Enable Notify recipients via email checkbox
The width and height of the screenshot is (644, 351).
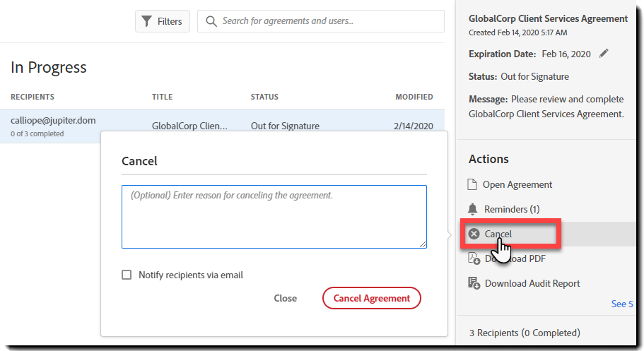pos(127,275)
